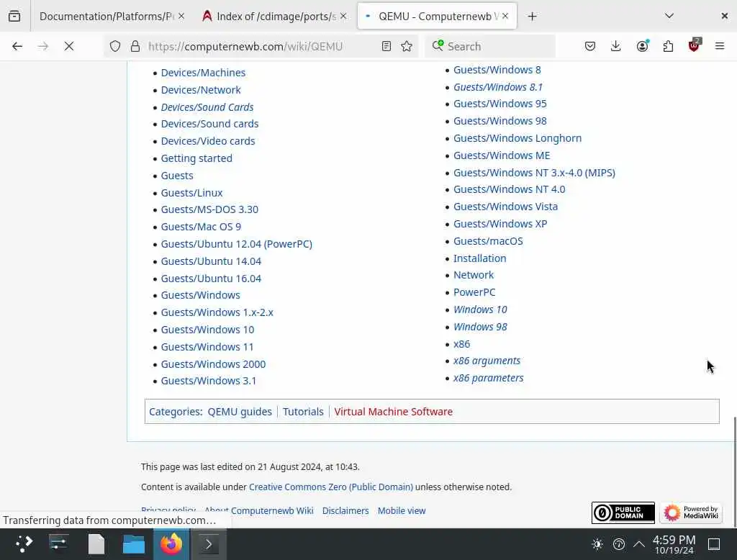Click the tracking protection shield icon

click(115, 46)
